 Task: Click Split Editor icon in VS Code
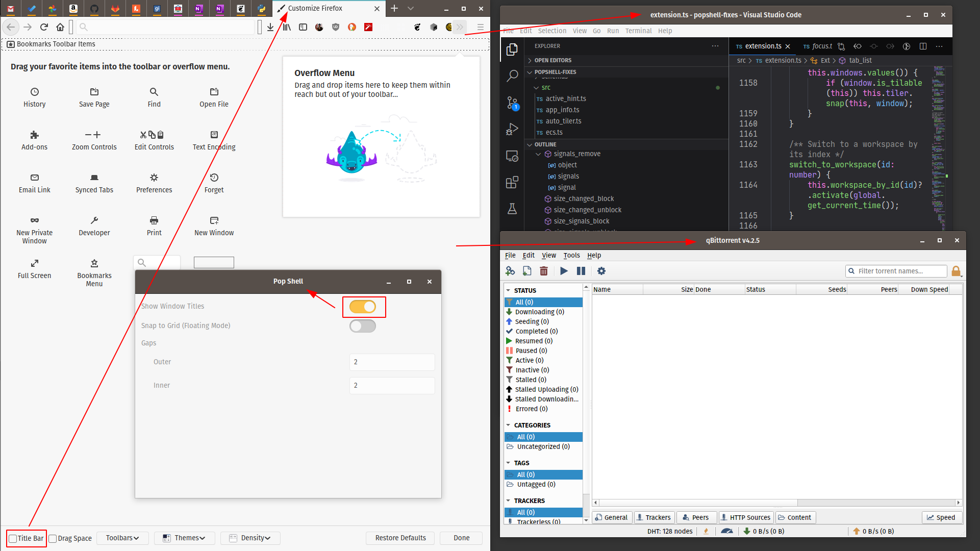(x=923, y=46)
